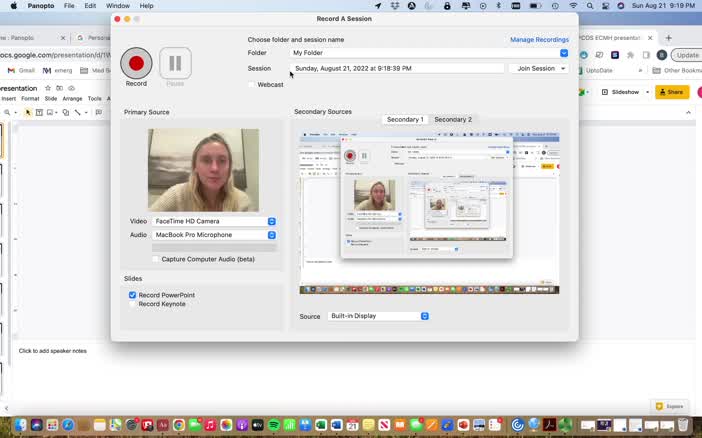
Task: Close the ECMH presentation Chrome tab
Action: click(x=650, y=38)
